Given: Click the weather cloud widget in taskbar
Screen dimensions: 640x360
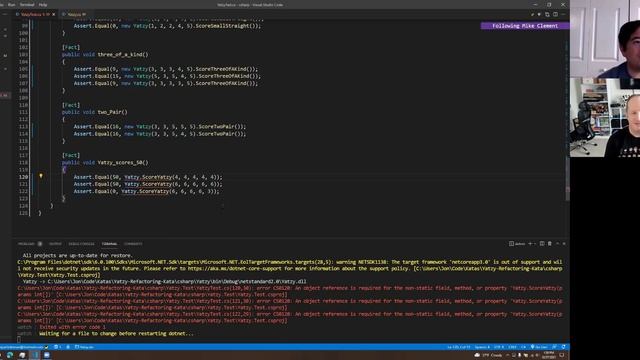Looking at the screenshot, I should click(488, 355).
